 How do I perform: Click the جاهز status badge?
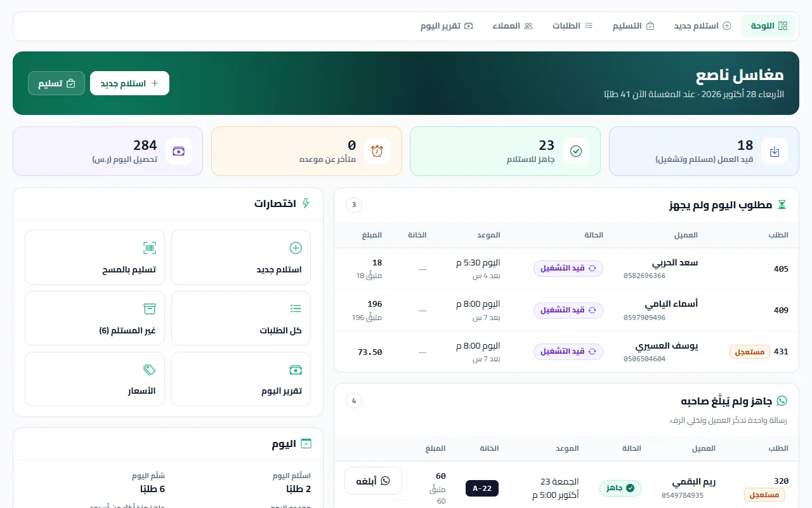click(620, 488)
